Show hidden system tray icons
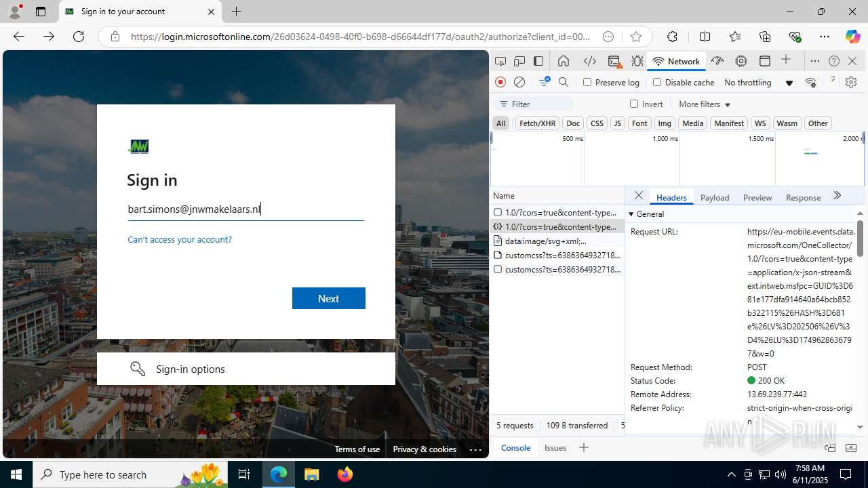Viewport: 868px width, 488px height. 731,474
